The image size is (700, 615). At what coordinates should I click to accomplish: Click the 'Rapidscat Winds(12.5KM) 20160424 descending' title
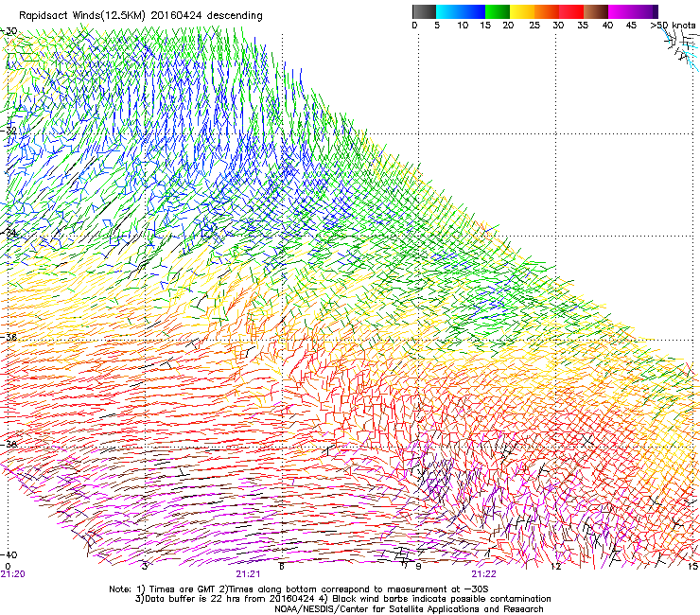[141, 16]
